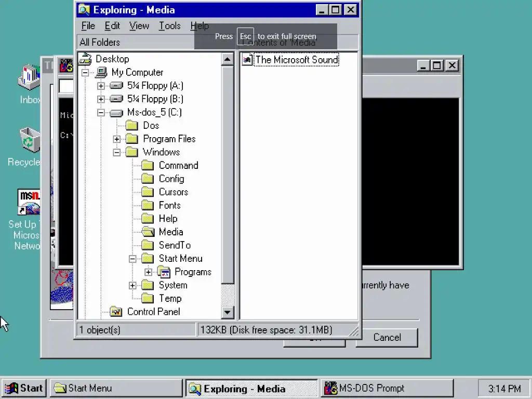
Task: Click the taskbar clock showing 3:14 PM
Action: (x=504, y=388)
